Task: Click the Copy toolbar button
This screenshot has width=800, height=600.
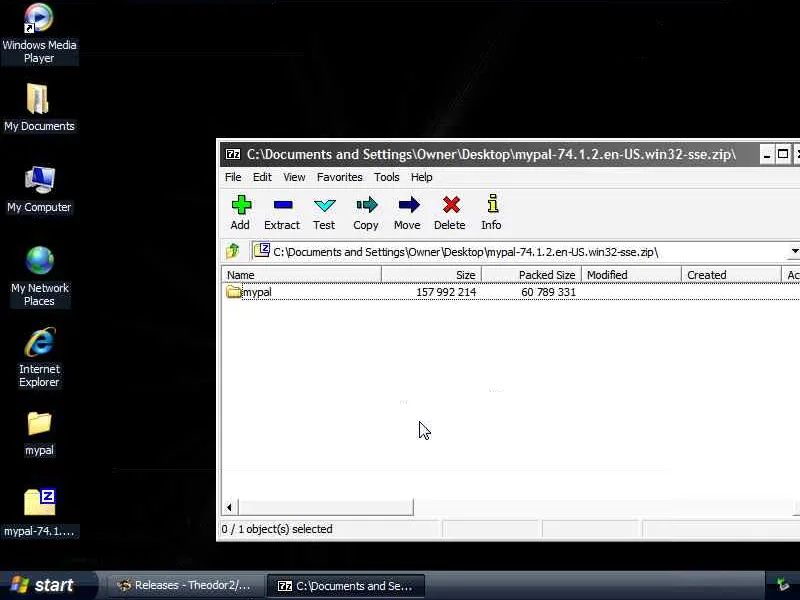Action: (x=366, y=213)
